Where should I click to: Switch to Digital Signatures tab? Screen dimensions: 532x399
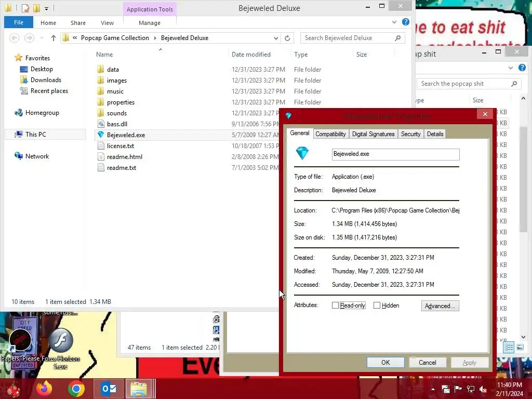click(373, 134)
